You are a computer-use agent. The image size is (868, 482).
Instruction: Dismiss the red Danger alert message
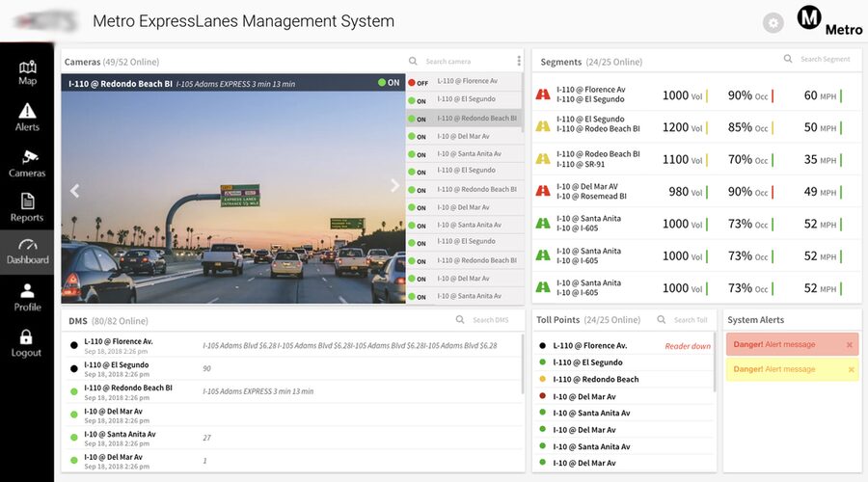point(850,345)
